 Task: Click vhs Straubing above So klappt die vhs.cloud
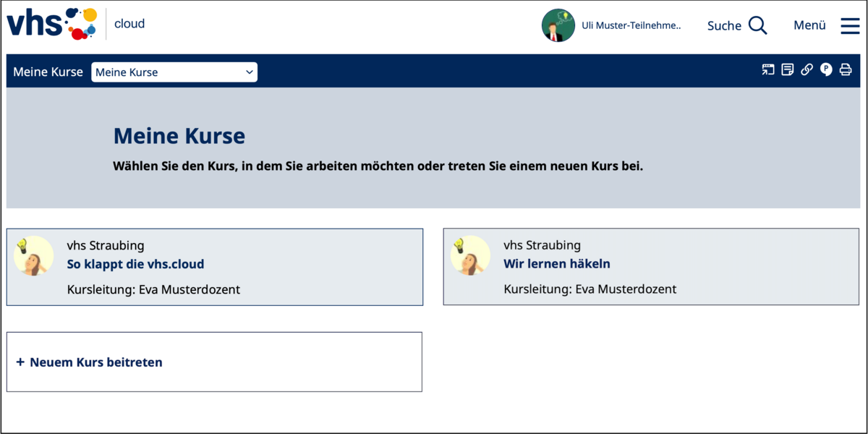[106, 246]
